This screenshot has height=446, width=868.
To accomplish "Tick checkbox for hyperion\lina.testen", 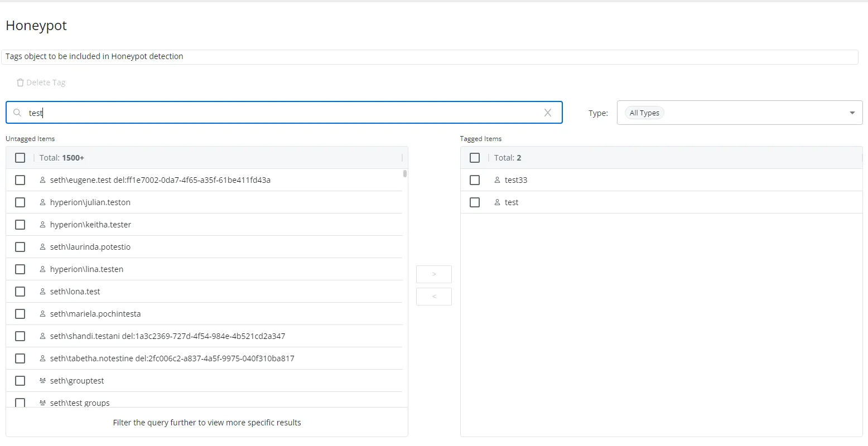I will [20, 269].
